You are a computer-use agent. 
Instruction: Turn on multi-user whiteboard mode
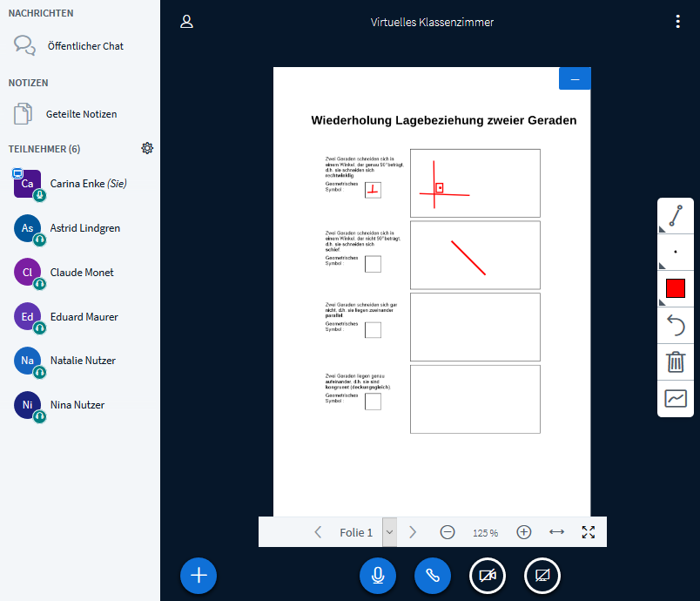click(x=676, y=398)
